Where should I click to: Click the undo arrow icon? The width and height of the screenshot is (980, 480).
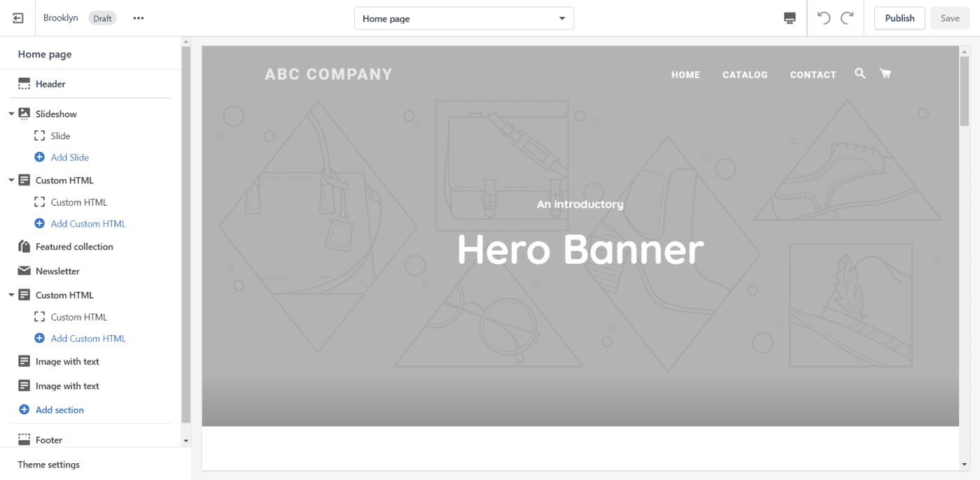click(824, 18)
